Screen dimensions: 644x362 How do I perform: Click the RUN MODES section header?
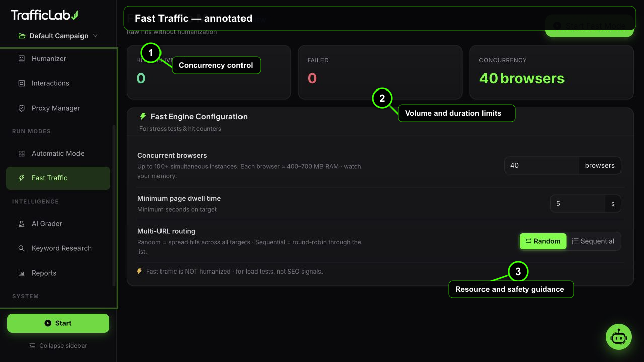(31, 131)
